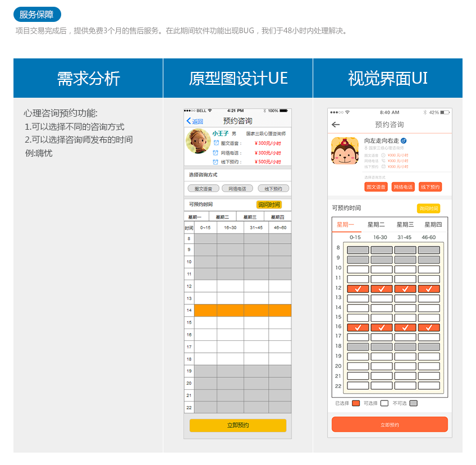Screen dimensions: 476x465
Task: Click the clock icon next to 线下预约 price
Action: [216, 162]
